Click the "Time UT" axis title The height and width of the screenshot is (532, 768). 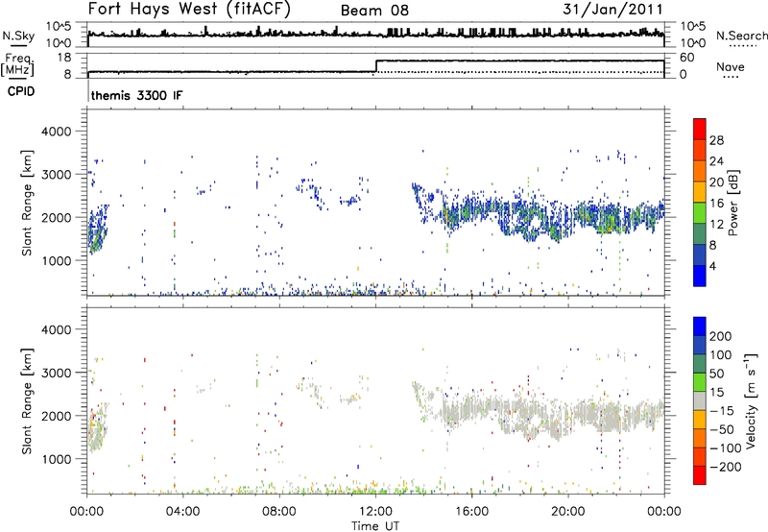click(375, 526)
